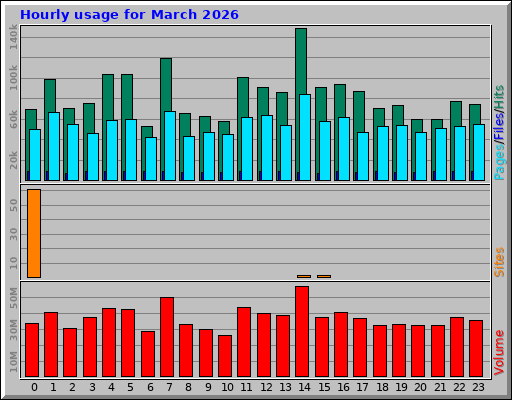Click the x-axis label '0'
Image resolution: width=512 pixels, height=400 pixels.
click(34, 387)
